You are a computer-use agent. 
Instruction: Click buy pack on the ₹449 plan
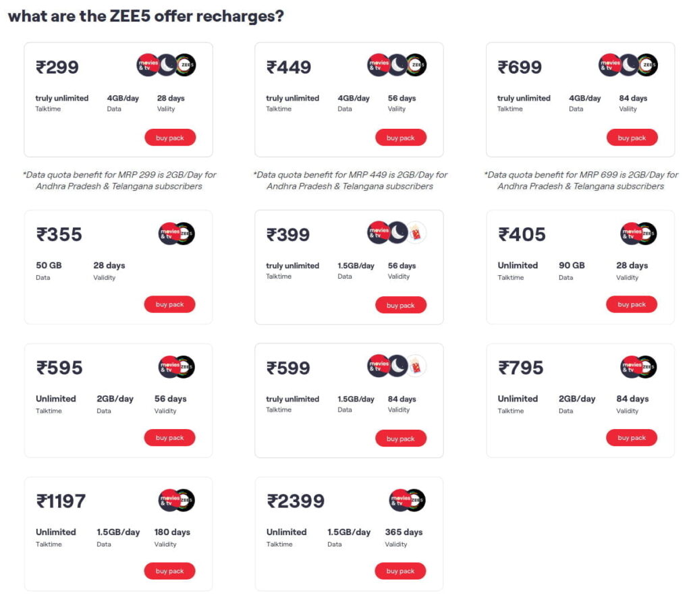click(x=401, y=138)
